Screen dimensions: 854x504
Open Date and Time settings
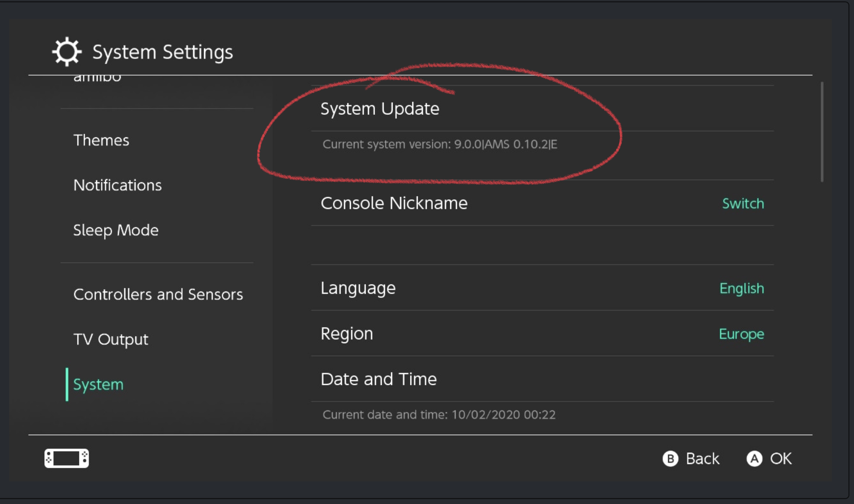542,379
